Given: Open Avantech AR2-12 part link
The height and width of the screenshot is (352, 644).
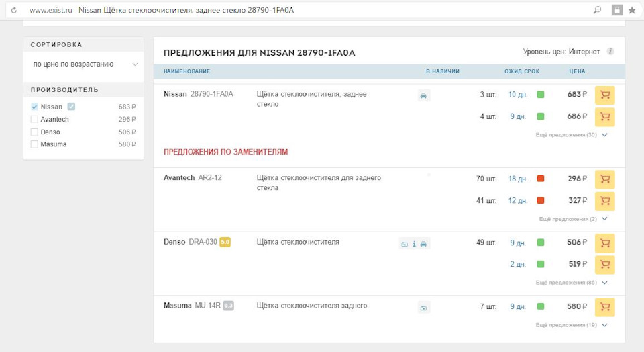Looking at the screenshot, I should coord(193,177).
